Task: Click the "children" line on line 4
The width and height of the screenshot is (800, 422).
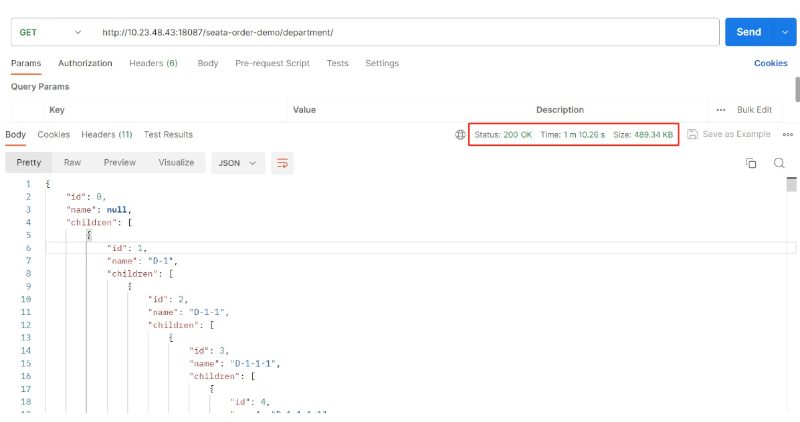Action: [99, 222]
